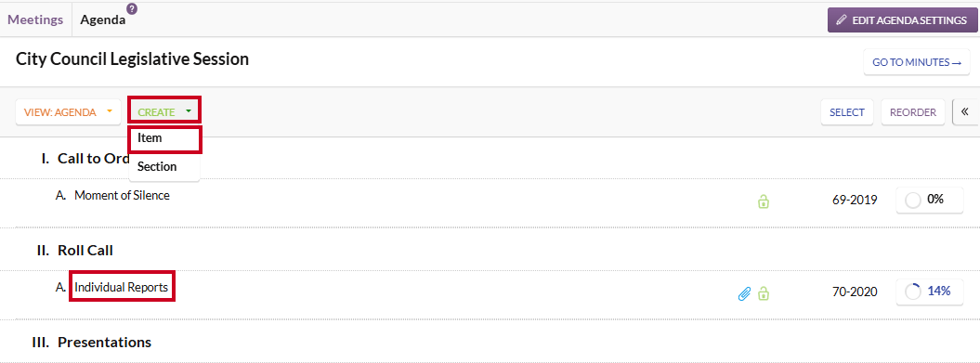Viewport: 980px width, 363px height.
Task: Click the green arrow on the Create button
Action: [189, 111]
